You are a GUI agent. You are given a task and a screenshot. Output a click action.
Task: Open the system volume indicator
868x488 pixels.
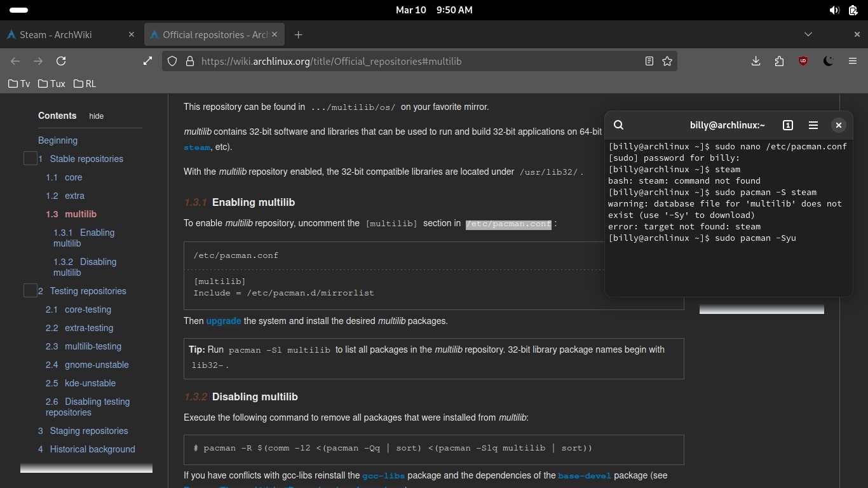pos(834,10)
